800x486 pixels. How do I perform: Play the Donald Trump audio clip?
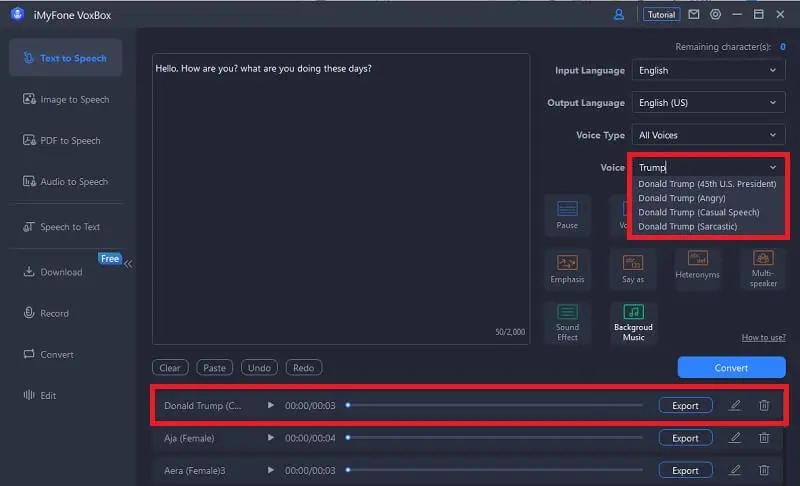270,405
